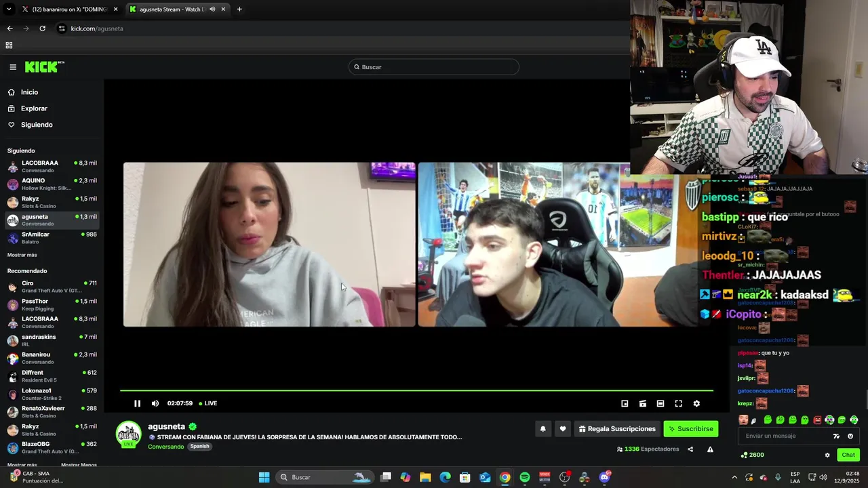Screen dimensions: 868x488
Task: Insert the first green emote in chat
Action: 768,420
